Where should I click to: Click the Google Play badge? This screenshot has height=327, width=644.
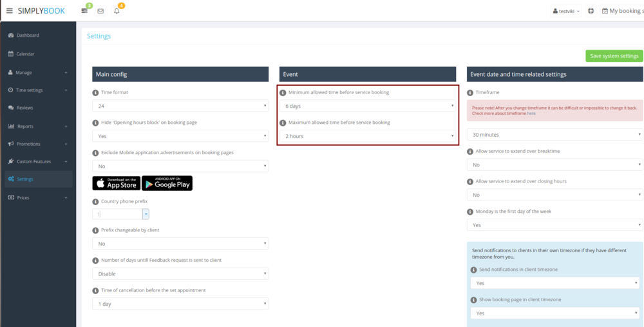[167, 183]
